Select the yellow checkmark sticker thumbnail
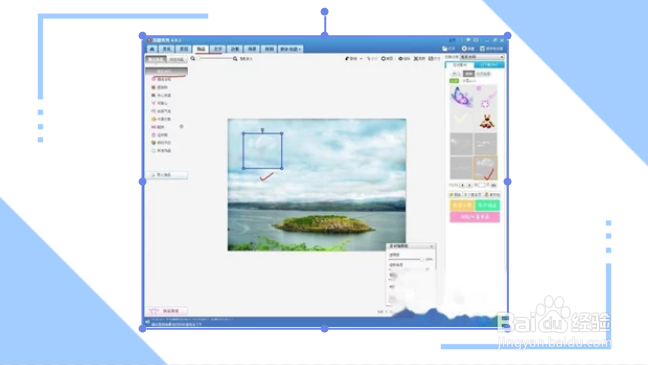Image resolution: width=648 pixels, height=365 pixels. point(461,120)
